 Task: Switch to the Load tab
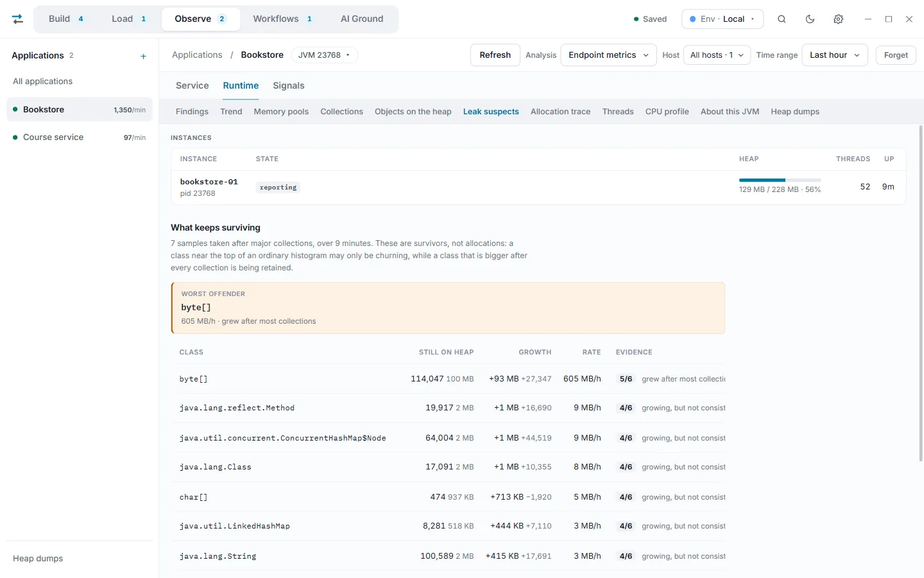(129, 19)
